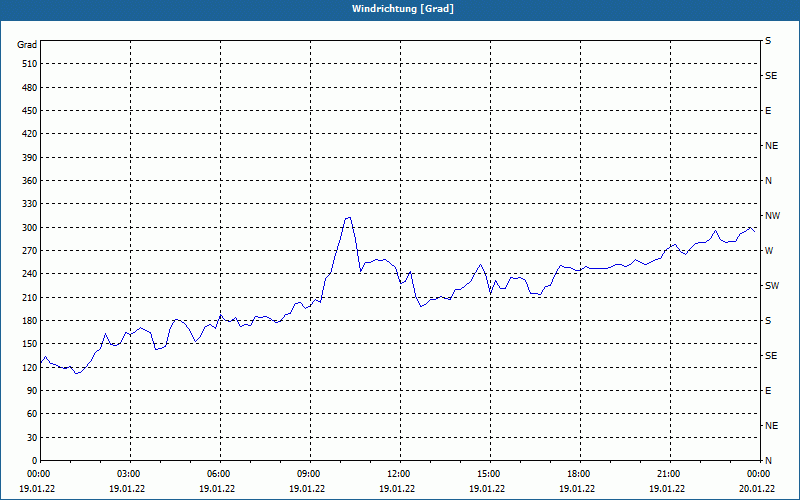Select the 20.01.22 date label
This screenshot has width=800, height=500.
click(x=757, y=488)
